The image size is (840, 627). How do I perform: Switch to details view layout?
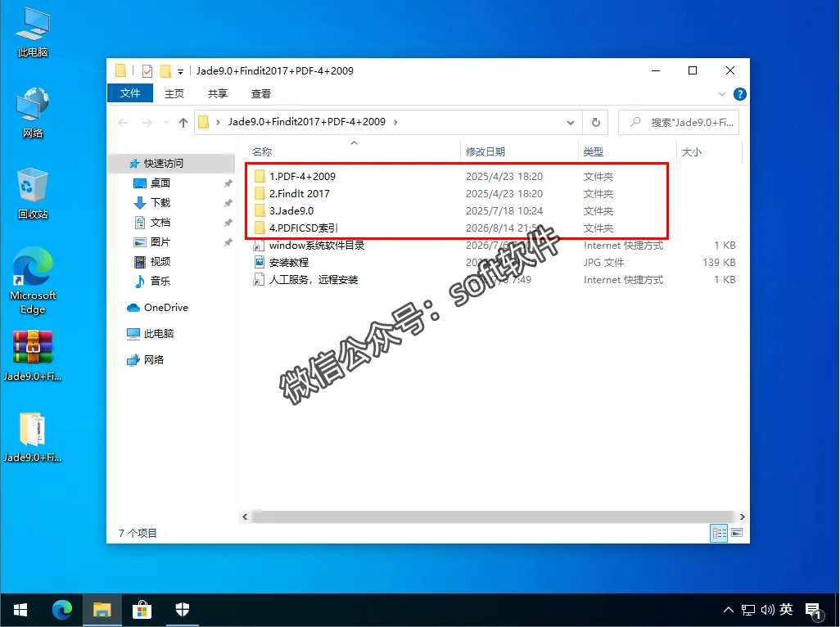pos(719,534)
